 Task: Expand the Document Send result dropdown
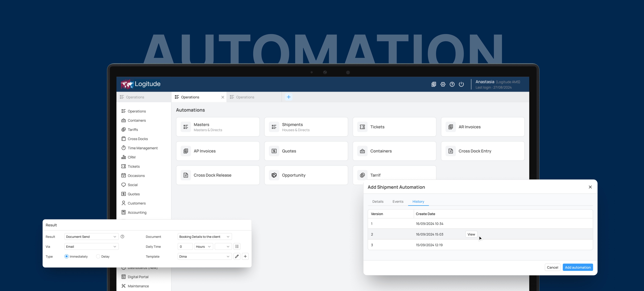pyautogui.click(x=91, y=237)
